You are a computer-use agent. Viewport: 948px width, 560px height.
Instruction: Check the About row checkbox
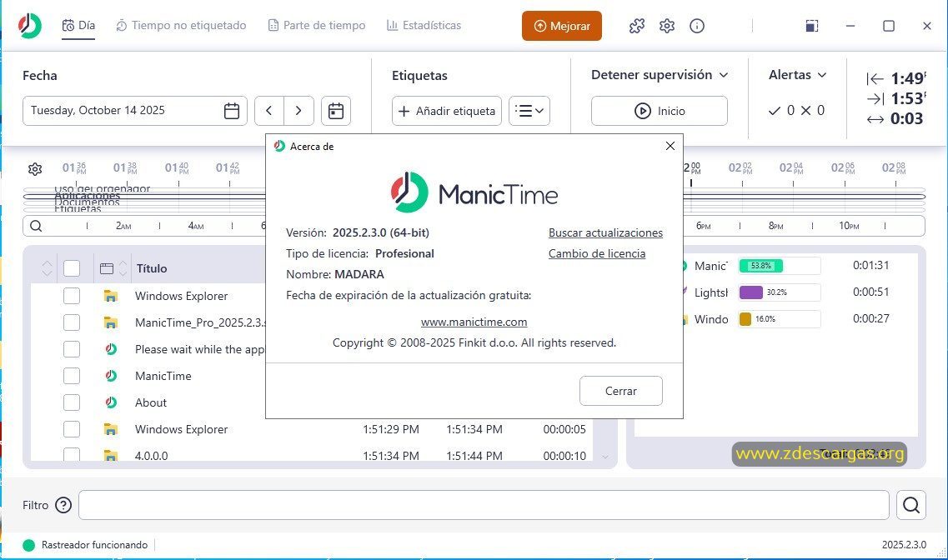point(72,402)
